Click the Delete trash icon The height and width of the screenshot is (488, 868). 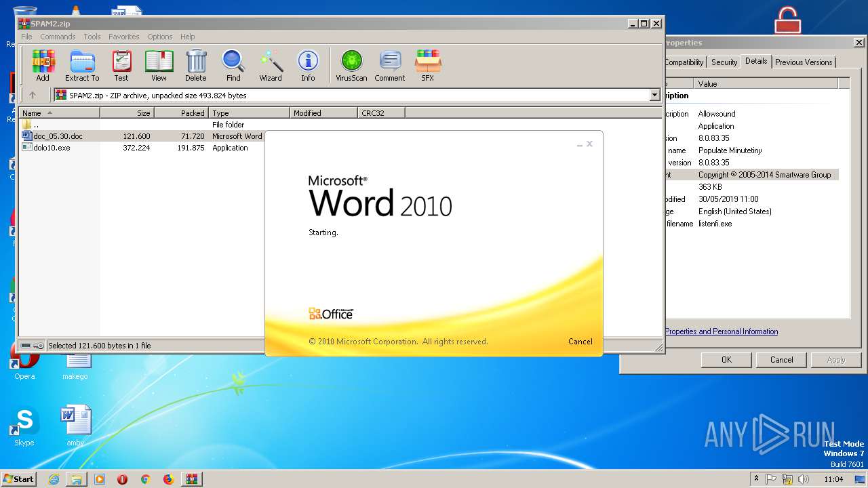tap(196, 65)
